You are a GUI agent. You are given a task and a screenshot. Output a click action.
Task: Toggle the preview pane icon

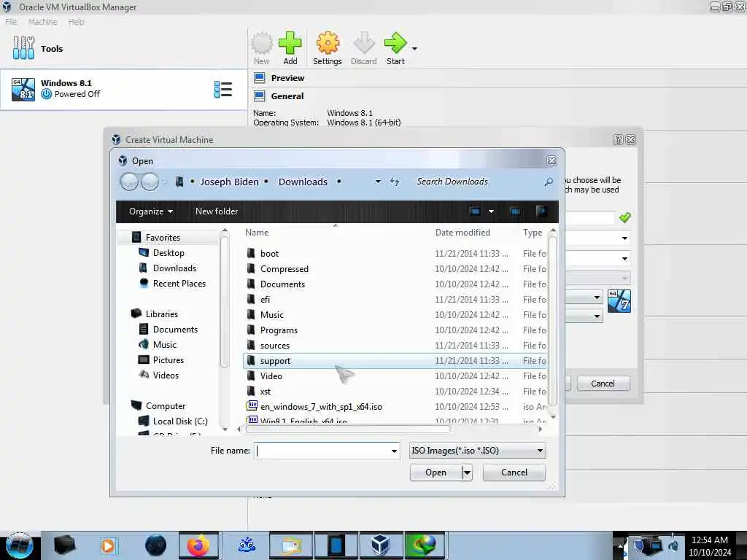coord(515,211)
